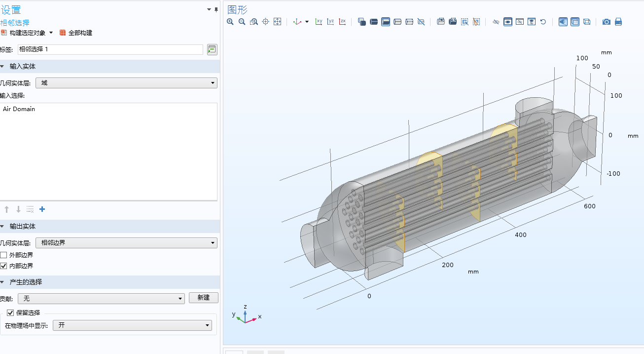Uncheck the 内部边界 checkbox
This screenshot has height=354, width=644.
coord(4,266)
